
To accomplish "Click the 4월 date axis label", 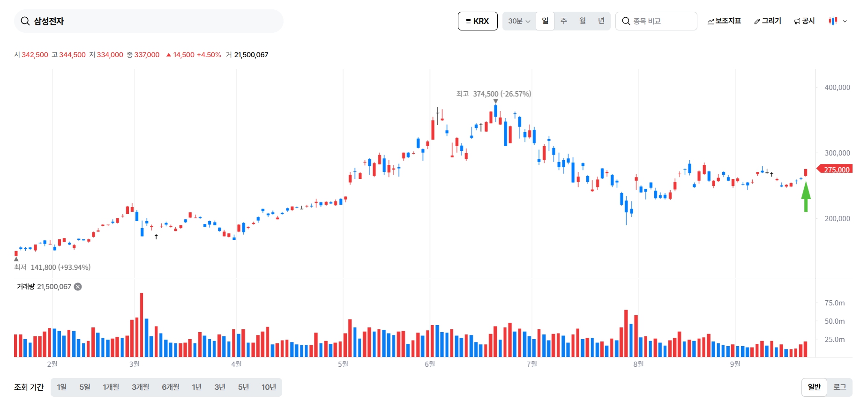I will click(x=236, y=364).
